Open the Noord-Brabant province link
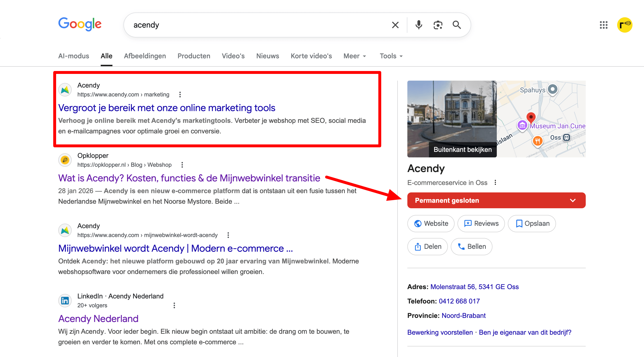644x357 pixels. click(463, 315)
